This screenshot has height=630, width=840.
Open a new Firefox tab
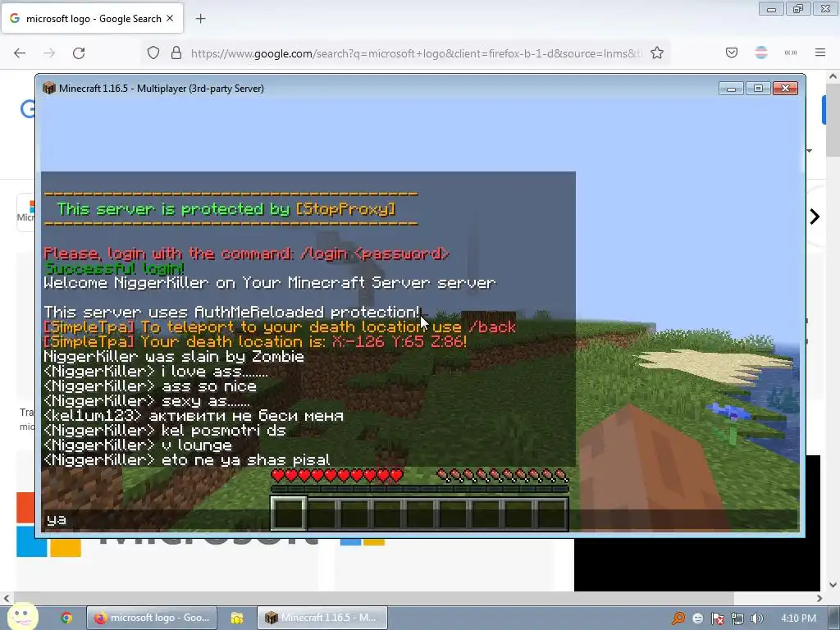point(200,19)
